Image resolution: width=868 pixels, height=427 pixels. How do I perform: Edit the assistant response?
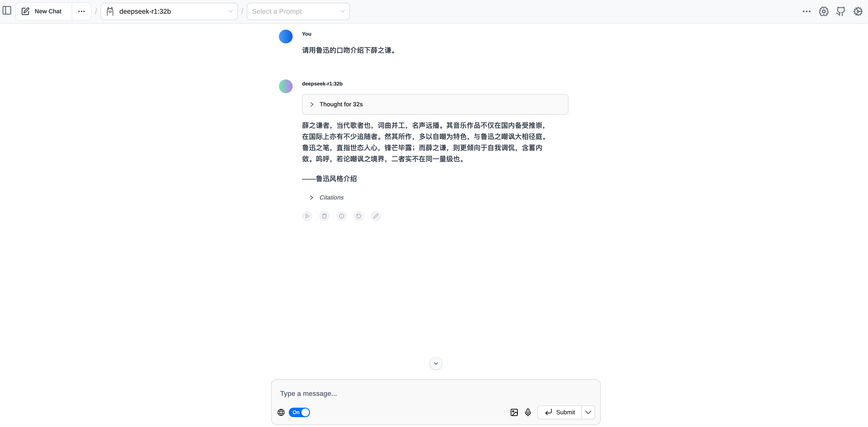376,216
